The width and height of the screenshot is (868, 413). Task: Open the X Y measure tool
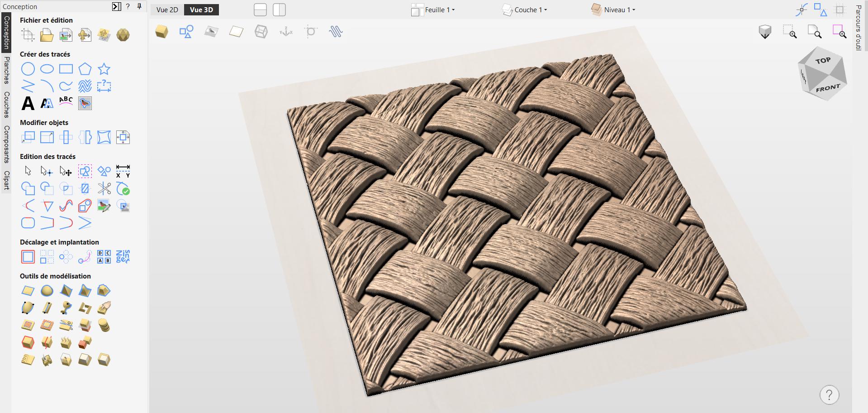(x=123, y=171)
